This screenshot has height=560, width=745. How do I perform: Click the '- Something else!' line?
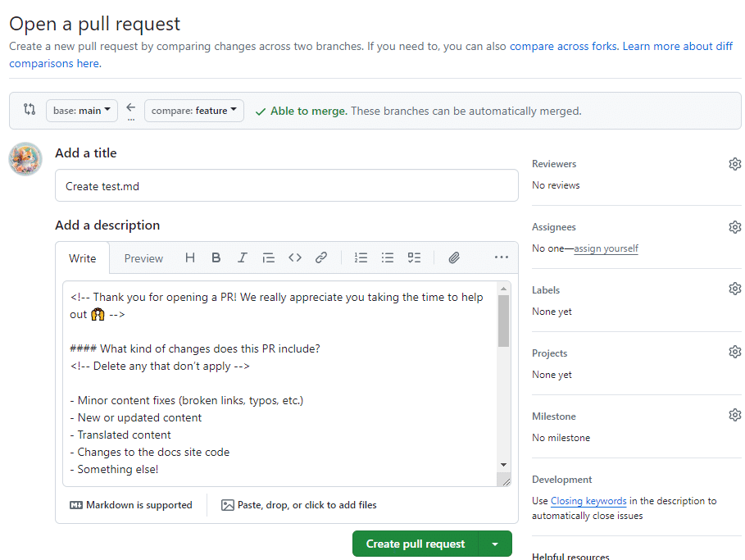click(x=114, y=470)
